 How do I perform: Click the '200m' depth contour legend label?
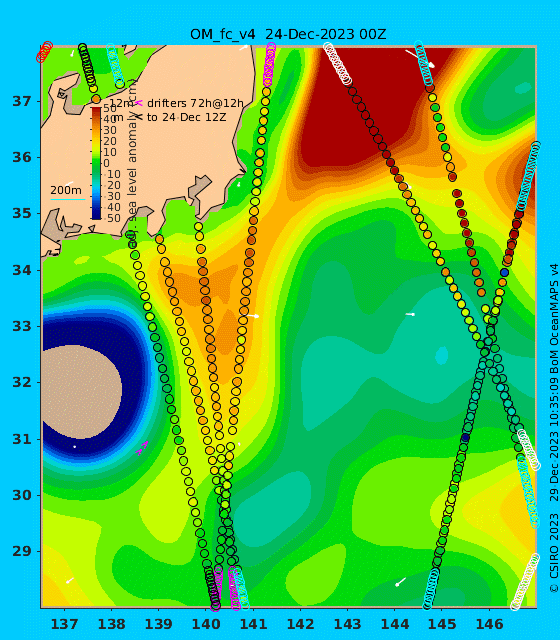(66, 190)
